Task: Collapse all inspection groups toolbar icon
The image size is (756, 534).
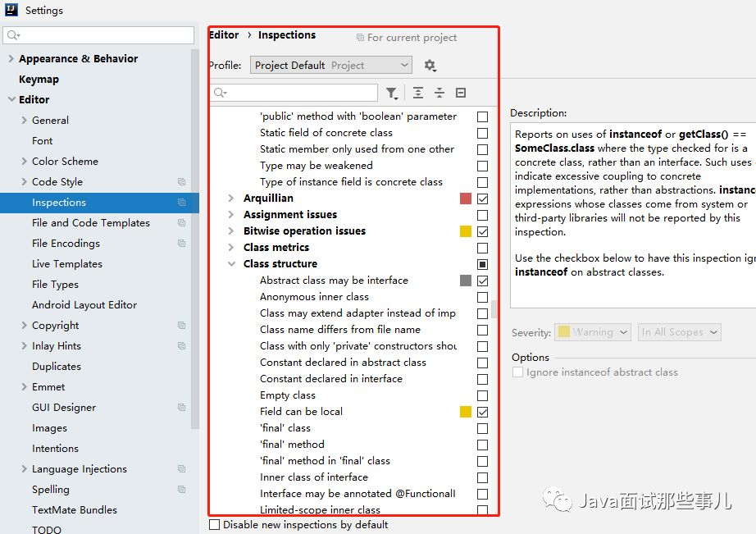Action: 439,93
